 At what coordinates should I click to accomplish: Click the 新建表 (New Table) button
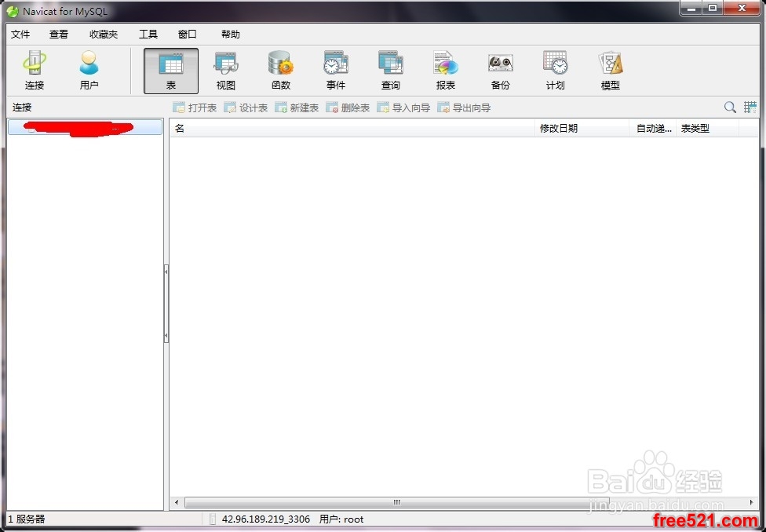(297, 107)
